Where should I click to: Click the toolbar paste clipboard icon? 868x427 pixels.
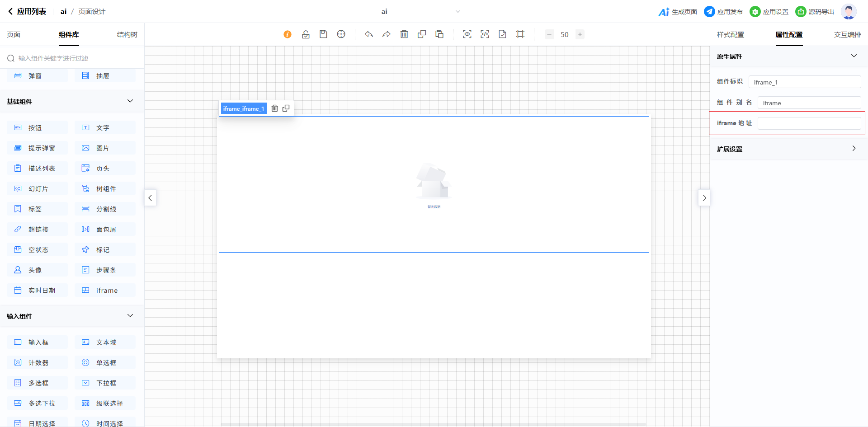click(439, 34)
